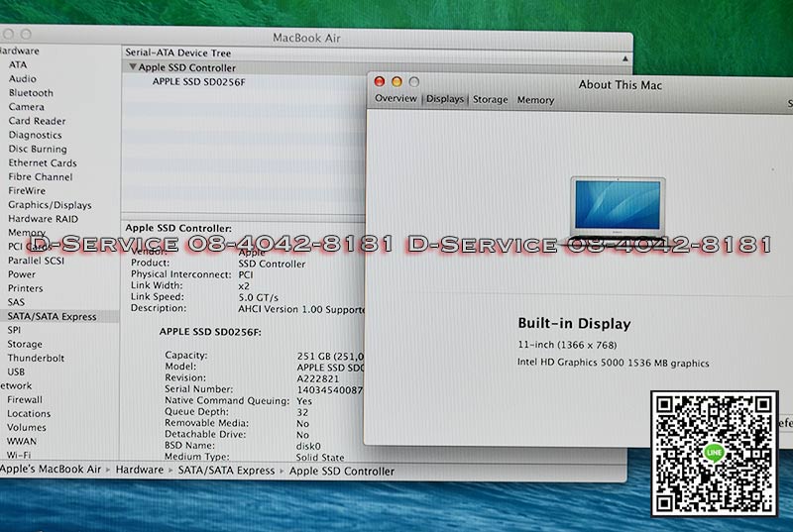Select ATA in the Hardware sidebar
This screenshot has width=793, height=532.
(18, 64)
